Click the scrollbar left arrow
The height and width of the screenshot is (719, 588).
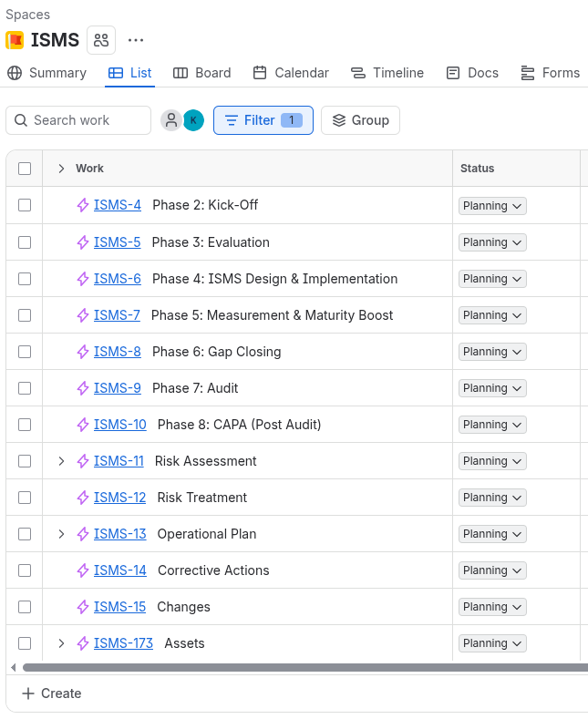14,668
